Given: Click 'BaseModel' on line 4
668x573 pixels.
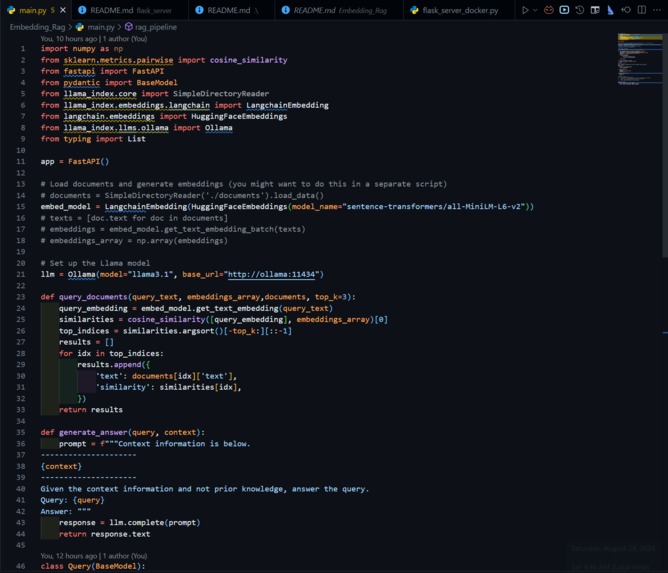Looking at the screenshot, I should click(157, 83).
